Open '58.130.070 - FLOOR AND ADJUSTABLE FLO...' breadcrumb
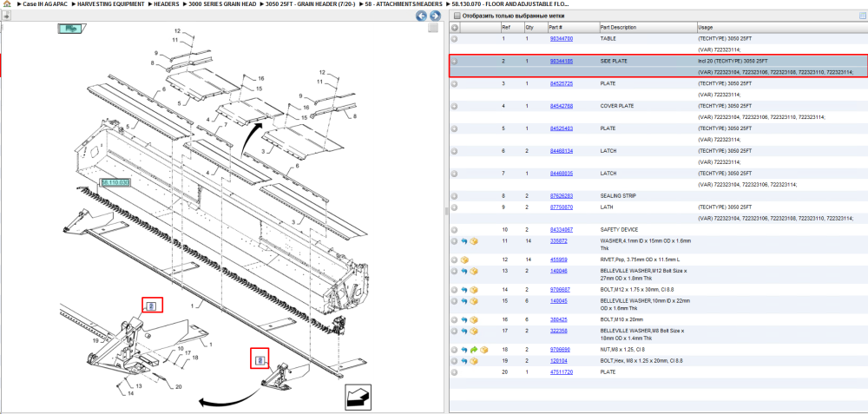868x414 pixels. click(510, 3)
